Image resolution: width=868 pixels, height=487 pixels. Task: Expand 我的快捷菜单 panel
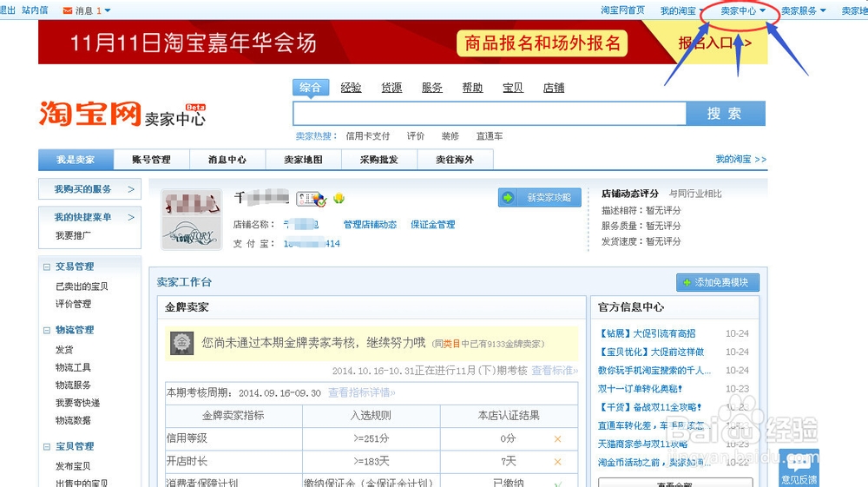click(89, 217)
